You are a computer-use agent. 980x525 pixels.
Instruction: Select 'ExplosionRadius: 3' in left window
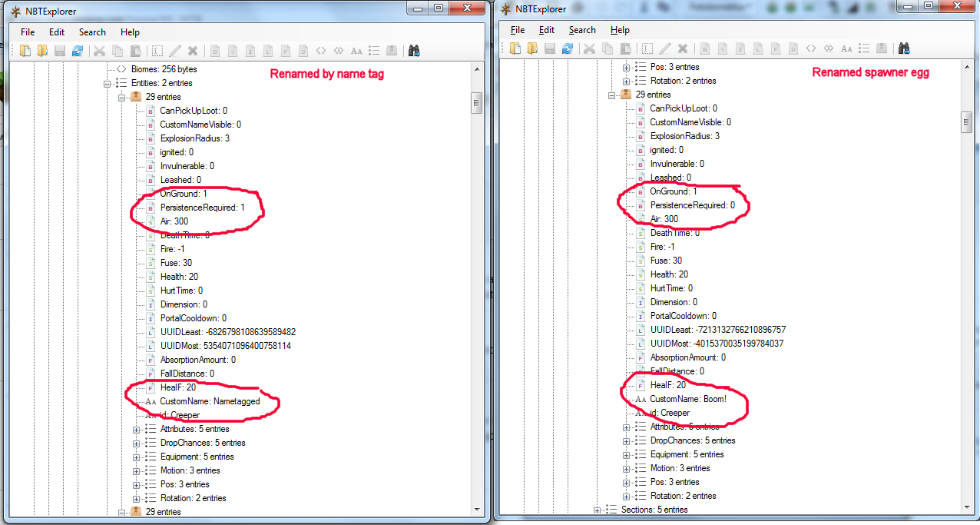195,138
